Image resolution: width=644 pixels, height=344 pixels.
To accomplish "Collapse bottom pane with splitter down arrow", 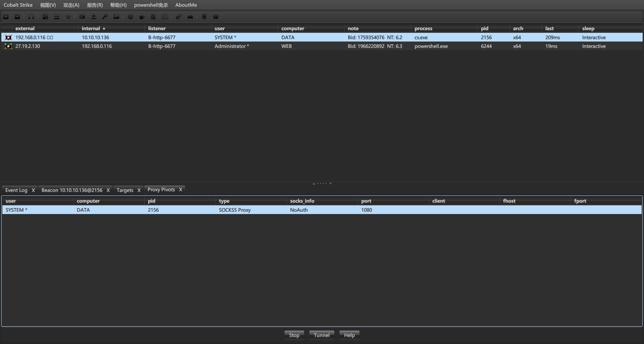I will tap(330, 184).
